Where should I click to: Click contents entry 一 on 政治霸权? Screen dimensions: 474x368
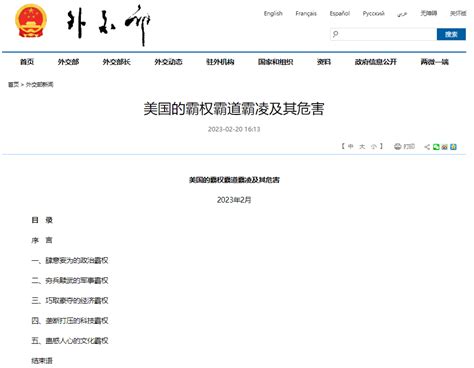click(x=70, y=260)
